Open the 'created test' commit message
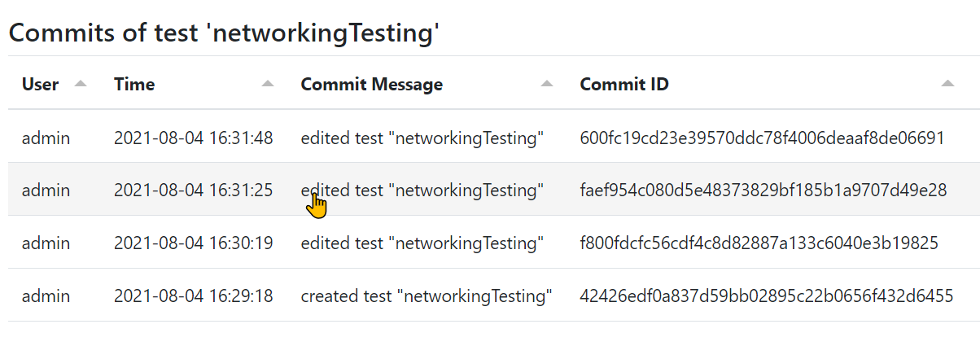Viewport: 980px width, 346px height. [427, 296]
